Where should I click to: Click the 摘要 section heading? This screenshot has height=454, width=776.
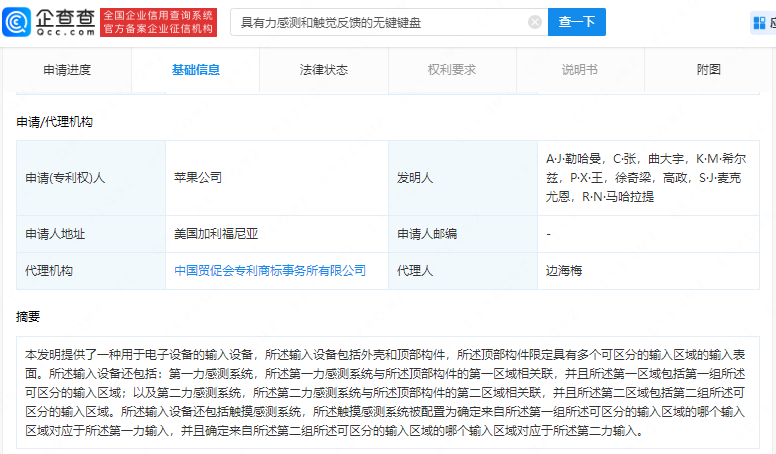(28, 316)
